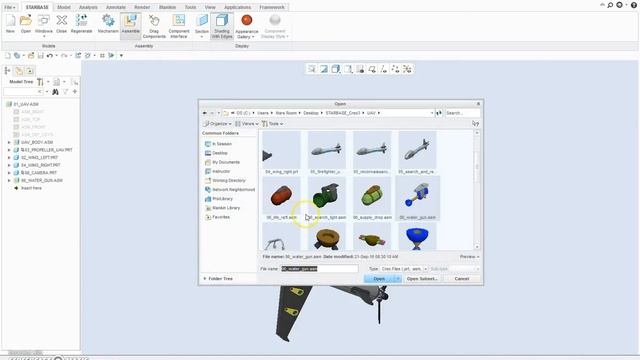
Task: Click the Search field in Open dialog
Action: [x=462, y=113]
